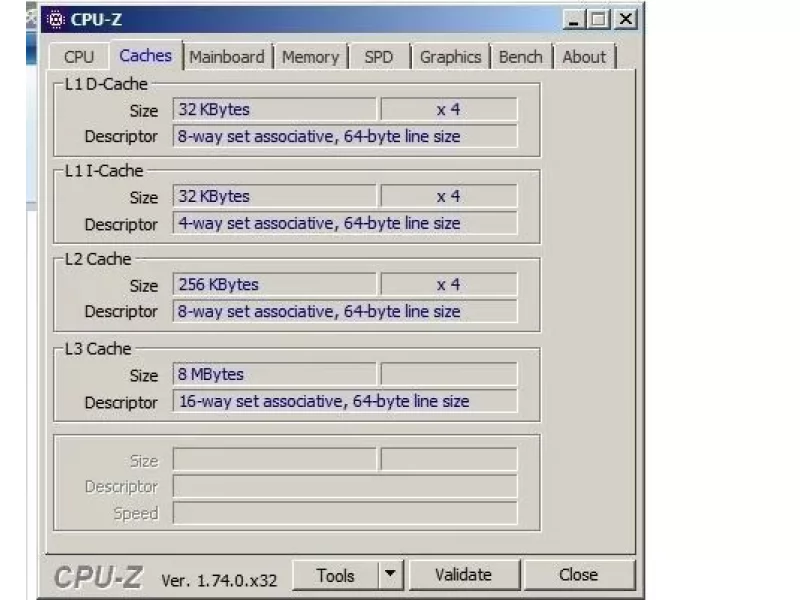This screenshot has width=800, height=600.
Task: Click the L1 D-Cache size field
Action: [274, 109]
